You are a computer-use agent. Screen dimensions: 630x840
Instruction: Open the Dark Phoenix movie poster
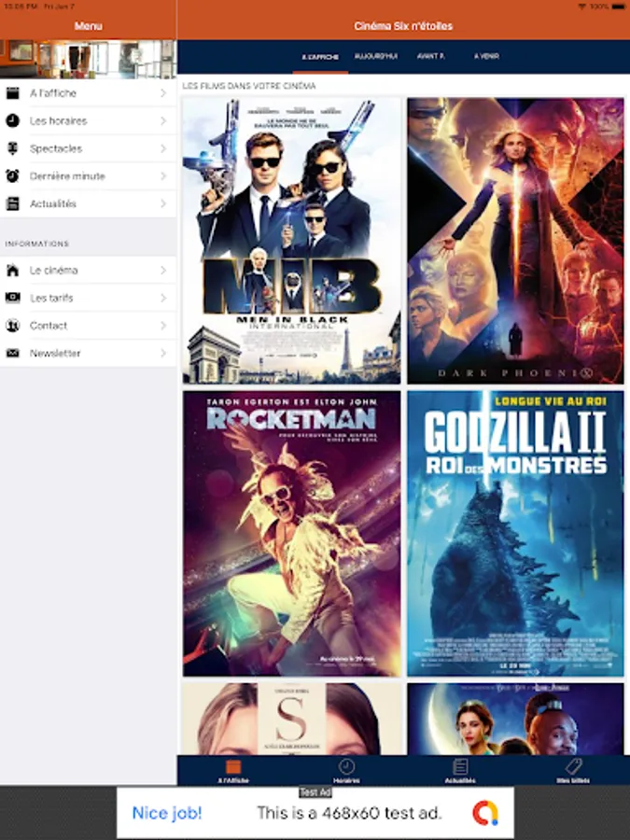515,241
